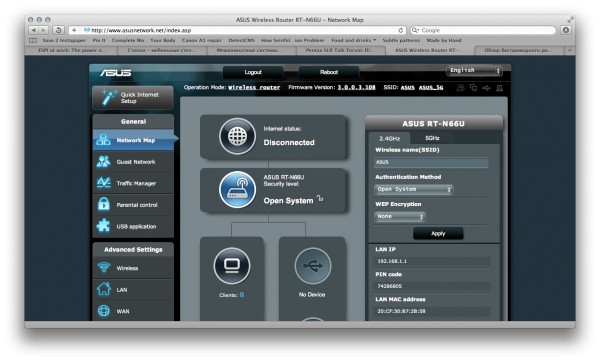600x362 pixels.
Task: Click the Quick Internet Setup wand icon
Action: point(108,97)
